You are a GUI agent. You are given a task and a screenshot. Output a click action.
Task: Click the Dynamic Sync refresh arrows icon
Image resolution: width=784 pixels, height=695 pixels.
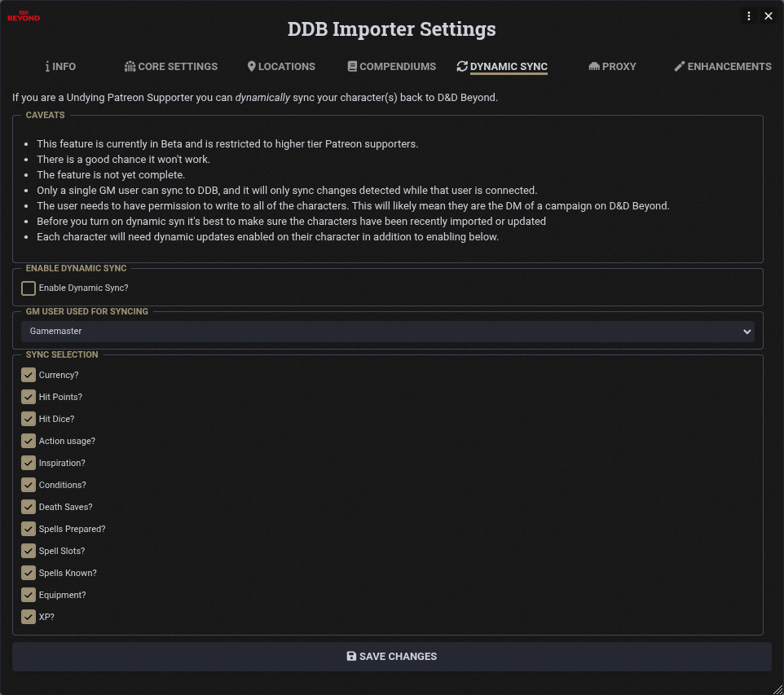pyautogui.click(x=462, y=67)
